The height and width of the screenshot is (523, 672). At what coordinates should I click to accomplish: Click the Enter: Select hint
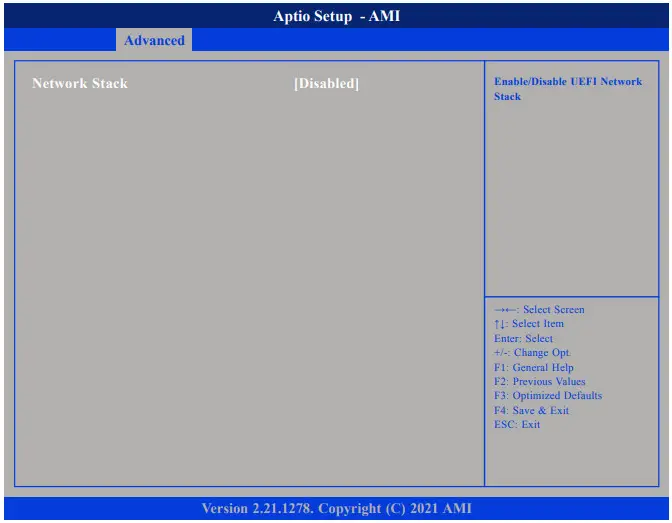point(523,338)
